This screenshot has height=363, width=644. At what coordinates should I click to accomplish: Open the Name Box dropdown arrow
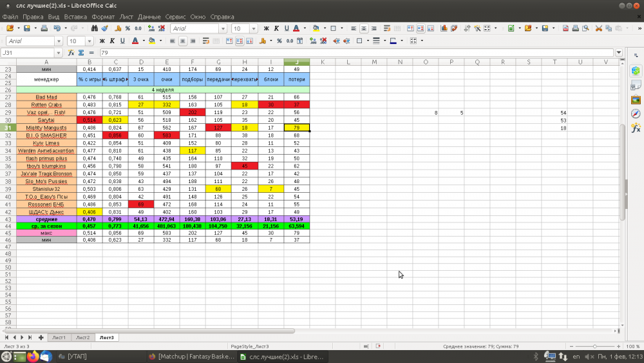pos(59,53)
